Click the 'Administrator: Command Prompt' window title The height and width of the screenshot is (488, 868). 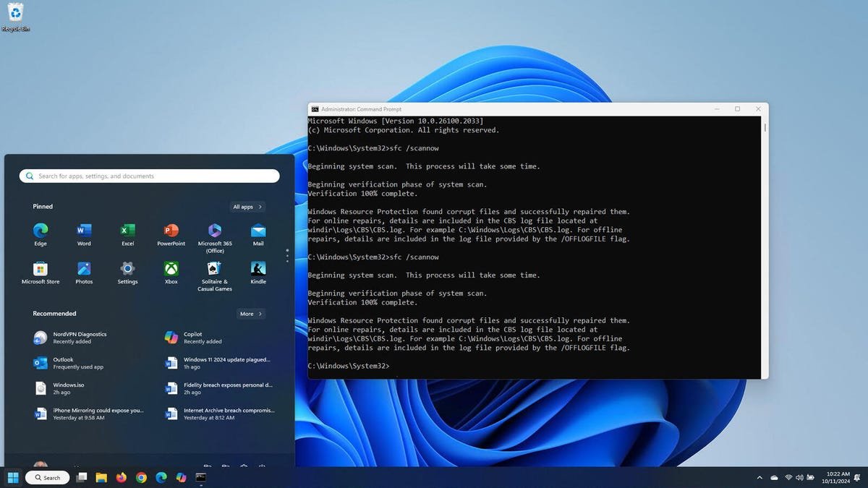360,109
